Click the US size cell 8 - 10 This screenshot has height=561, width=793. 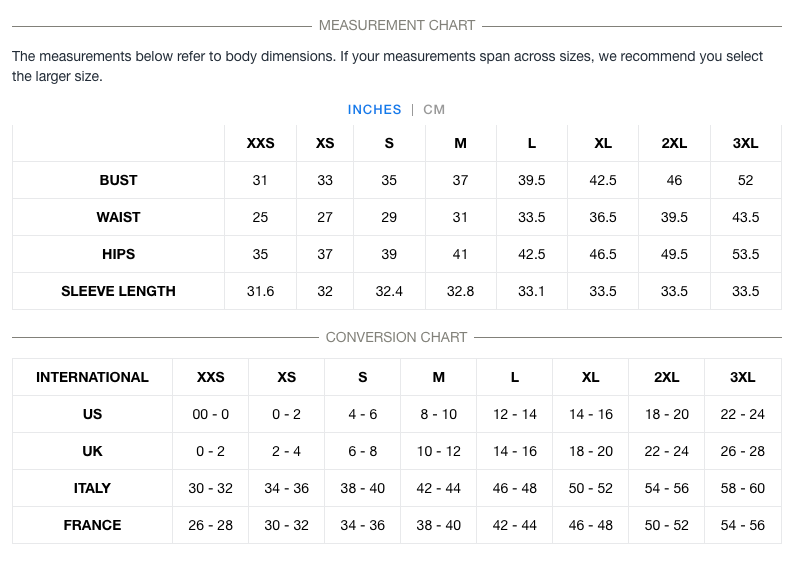coord(438,414)
